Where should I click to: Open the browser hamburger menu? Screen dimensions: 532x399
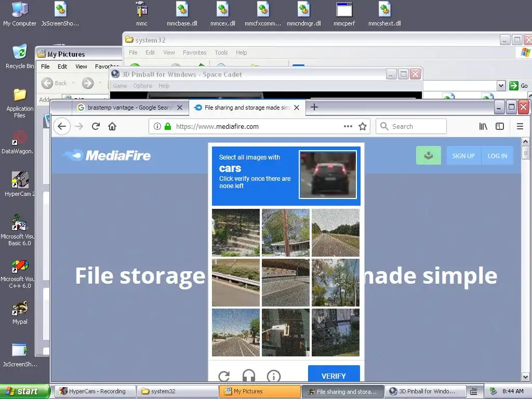tap(520, 127)
